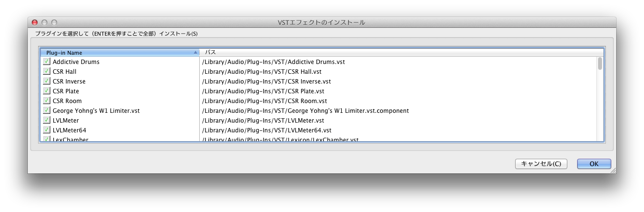Select the CSR Room.vst path entry

click(263, 101)
